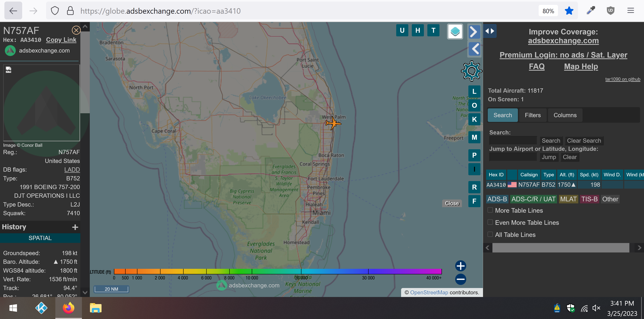644x319 pixels.
Task: Toggle the L map option
Action: point(474,91)
